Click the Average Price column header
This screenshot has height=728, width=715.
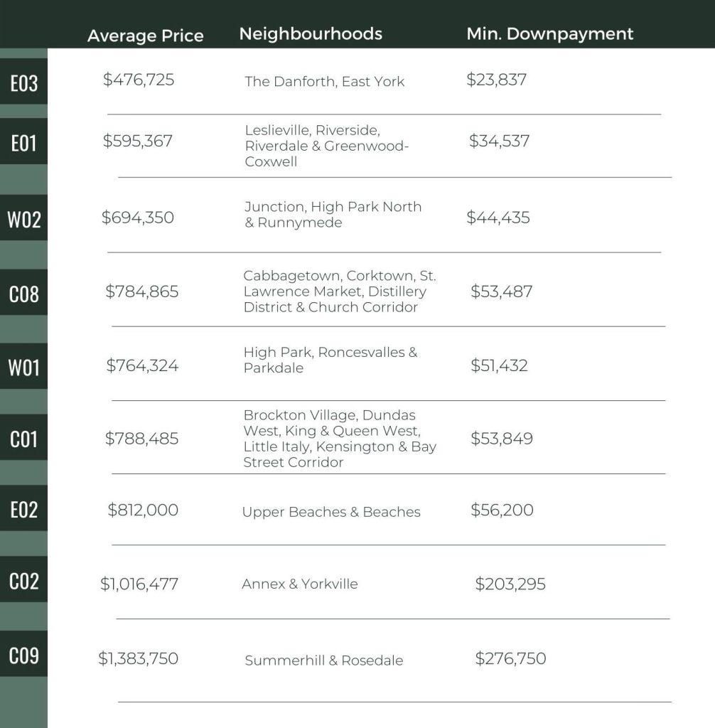145,36
